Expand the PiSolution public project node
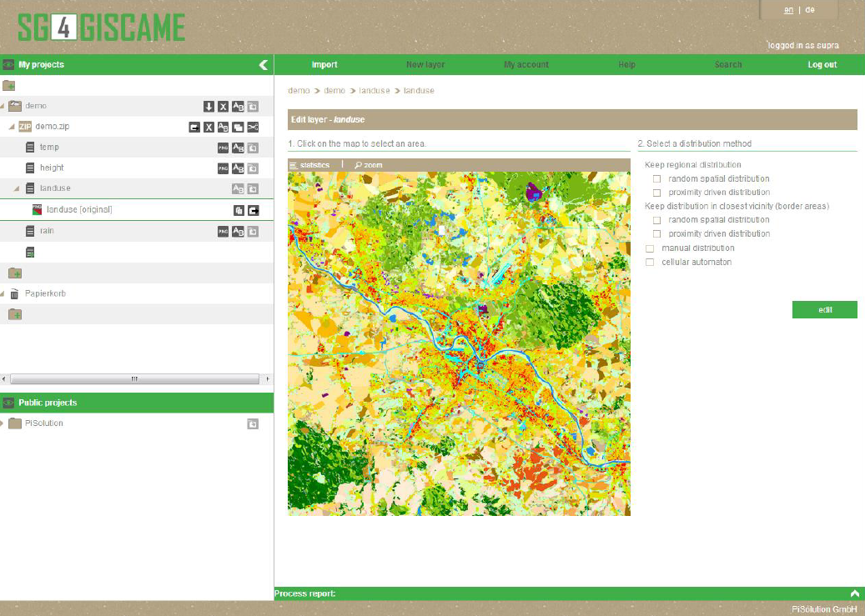Image resolution: width=865 pixels, height=616 pixels. [3, 423]
